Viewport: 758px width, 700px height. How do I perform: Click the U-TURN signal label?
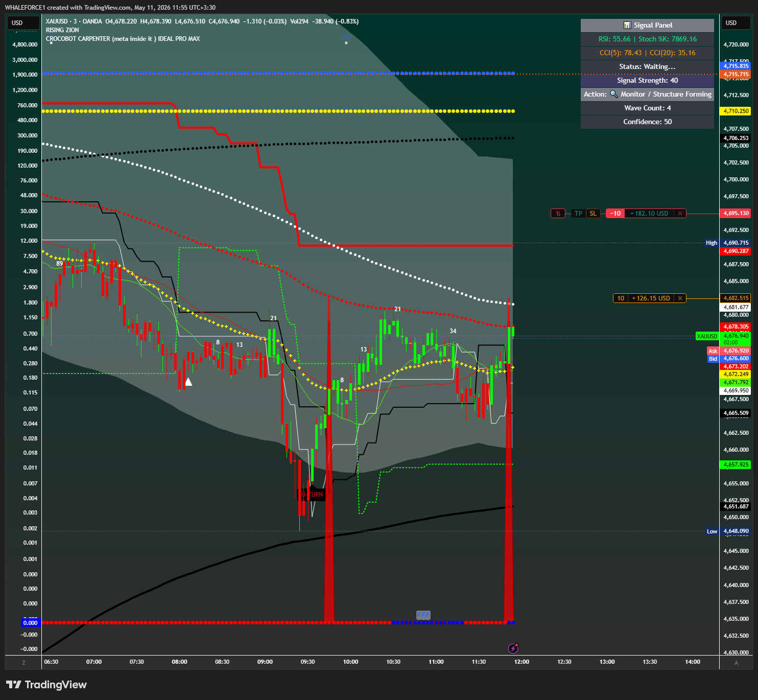pos(312,494)
